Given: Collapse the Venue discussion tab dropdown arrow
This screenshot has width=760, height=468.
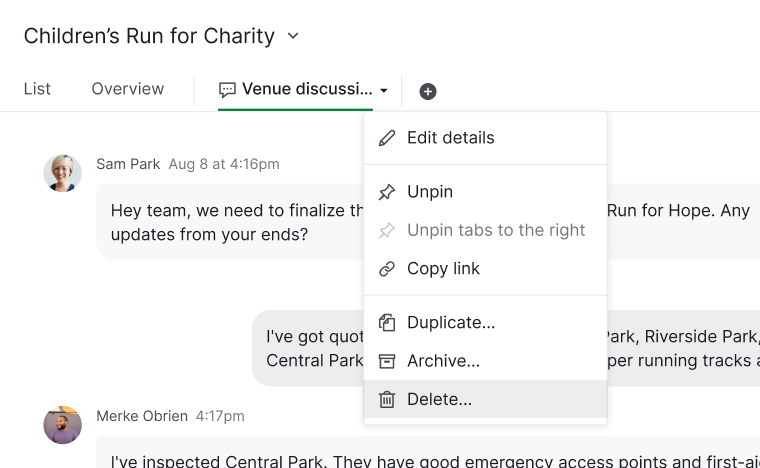Looking at the screenshot, I should 384,91.
